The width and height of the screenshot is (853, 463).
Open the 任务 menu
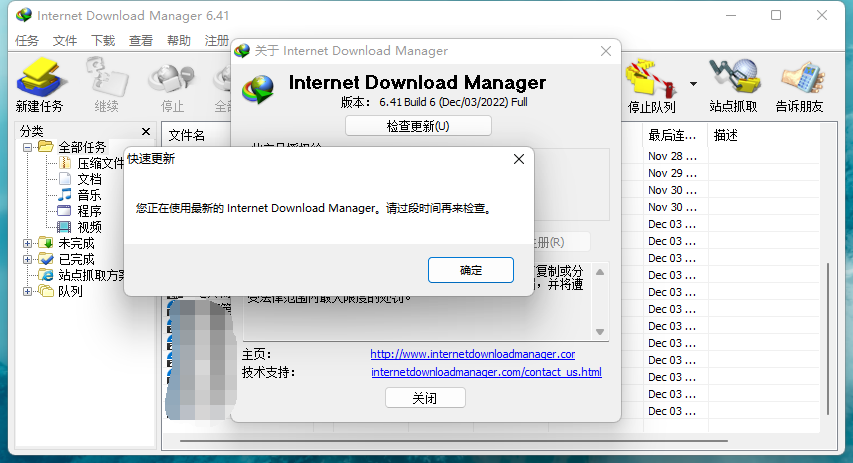pyautogui.click(x=27, y=41)
